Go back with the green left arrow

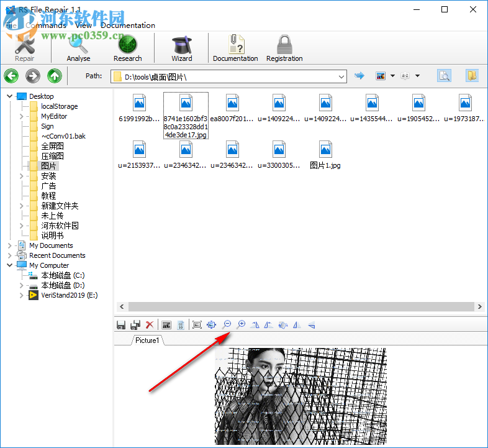click(x=11, y=76)
